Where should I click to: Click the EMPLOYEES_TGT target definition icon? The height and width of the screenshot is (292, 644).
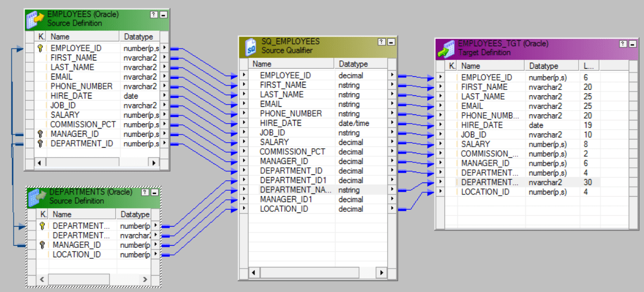(446, 48)
